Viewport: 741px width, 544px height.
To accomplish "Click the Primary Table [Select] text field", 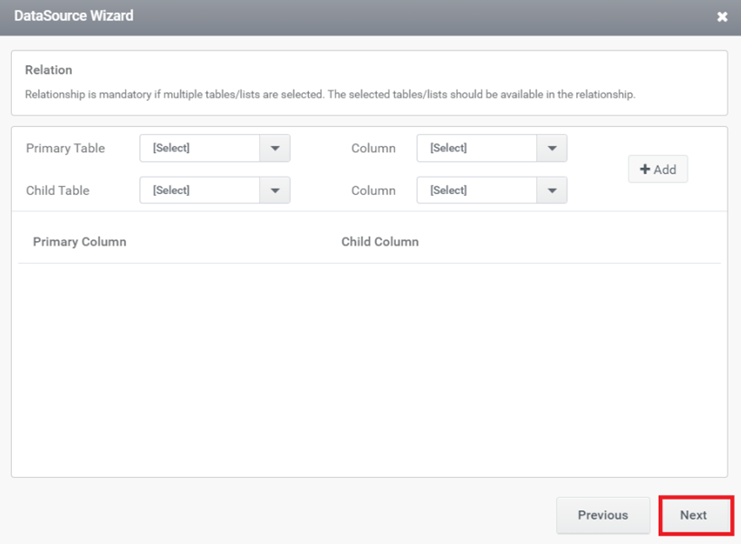I will [x=200, y=148].
